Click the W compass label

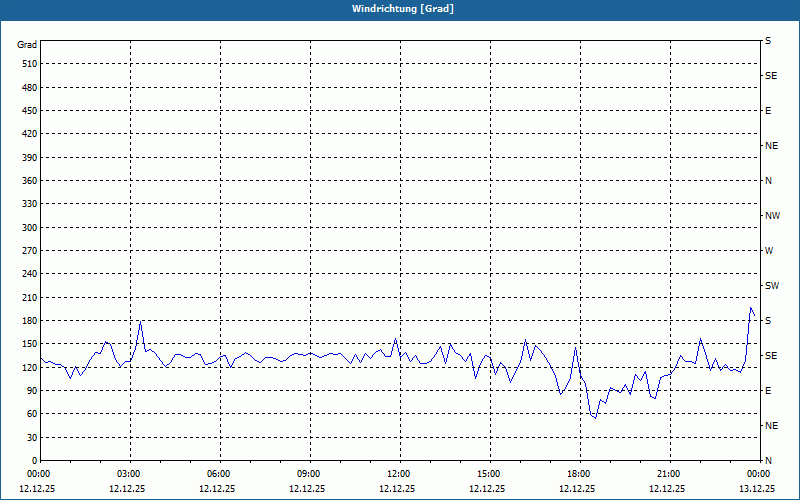pos(769,251)
